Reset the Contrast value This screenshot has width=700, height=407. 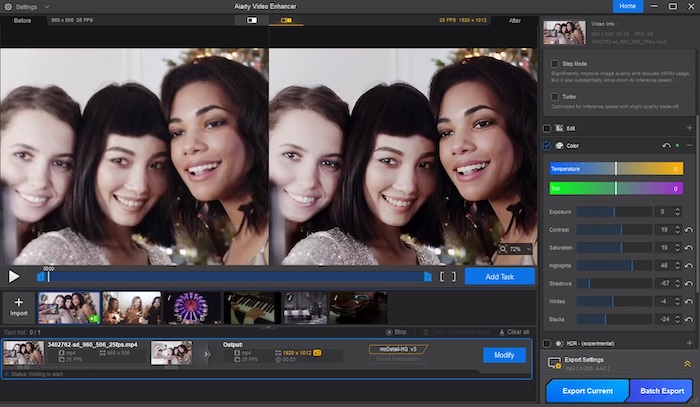[688, 230]
